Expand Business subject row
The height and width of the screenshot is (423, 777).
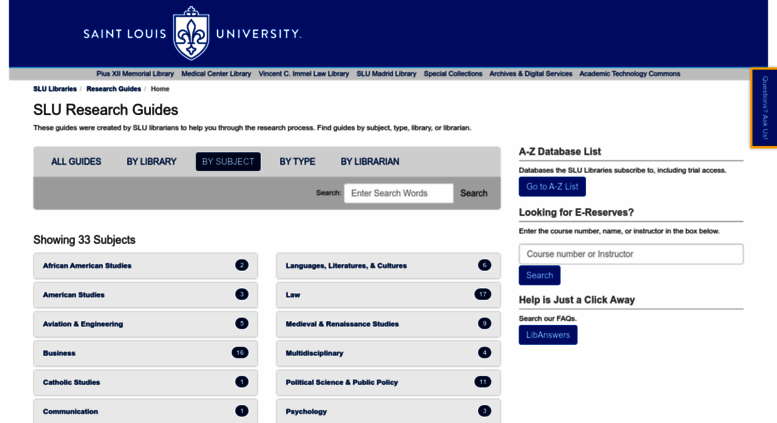(x=145, y=353)
